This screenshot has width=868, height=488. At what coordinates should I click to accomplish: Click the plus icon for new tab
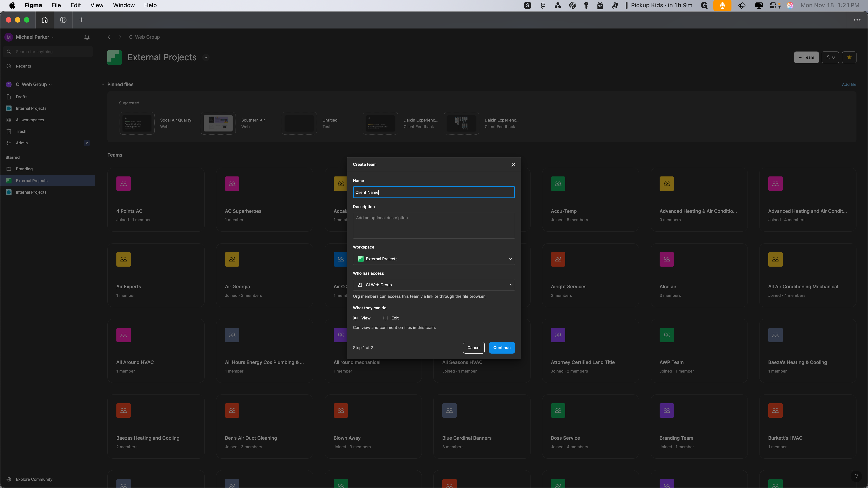coord(81,20)
